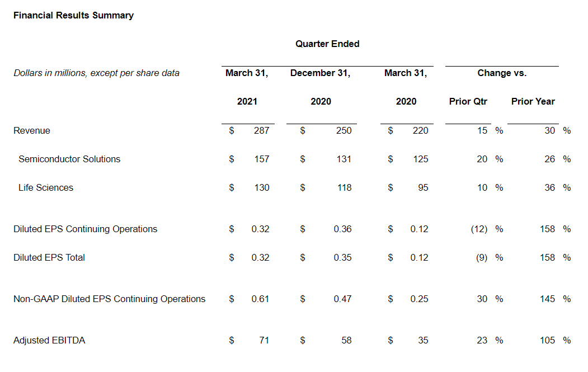The image size is (588, 372).
Task: Click the Non-GAAP EPS value 0.61
Action: [260, 299]
